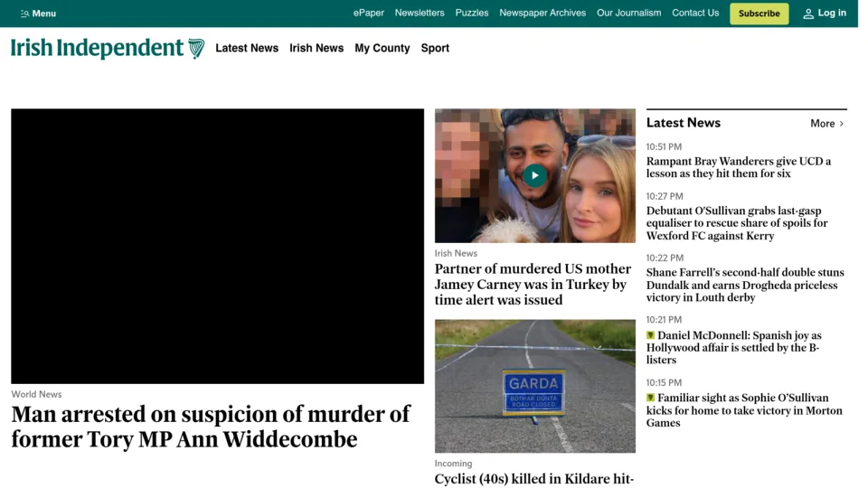Open Newspaper Archives
868x488 pixels.
coord(542,13)
